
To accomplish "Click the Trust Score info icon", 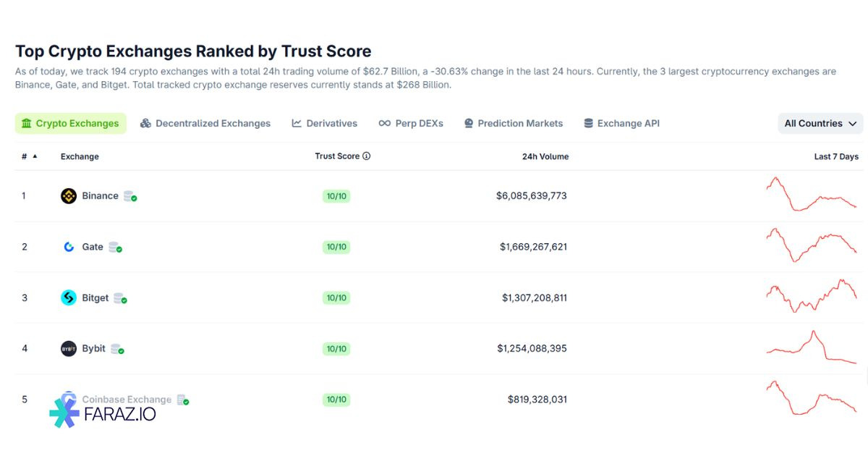I will (367, 156).
